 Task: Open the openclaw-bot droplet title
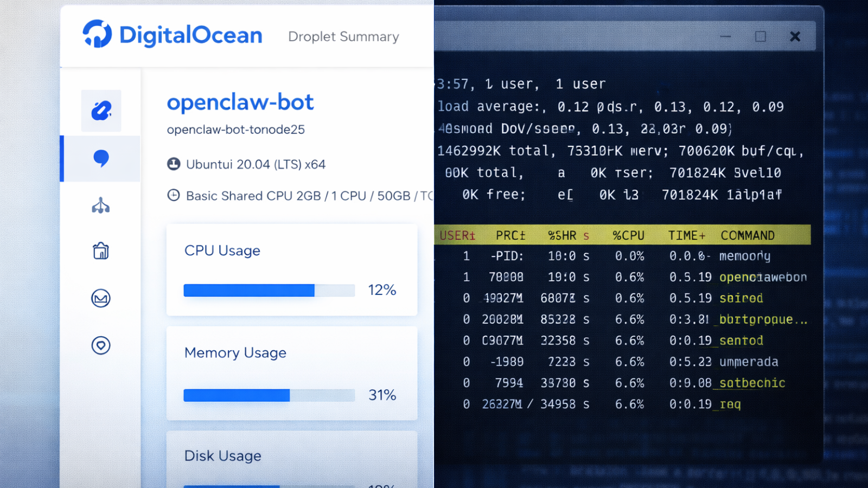[x=240, y=102]
